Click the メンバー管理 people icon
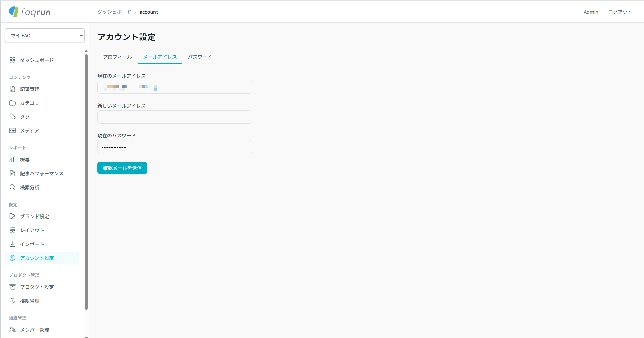The width and height of the screenshot is (644, 338). [12, 330]
